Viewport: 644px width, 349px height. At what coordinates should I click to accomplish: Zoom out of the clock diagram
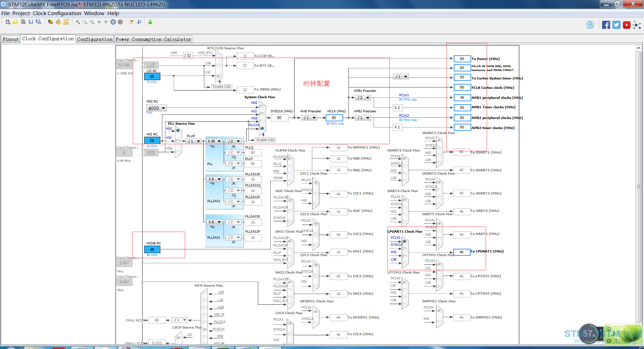click(x=92, y=22)
